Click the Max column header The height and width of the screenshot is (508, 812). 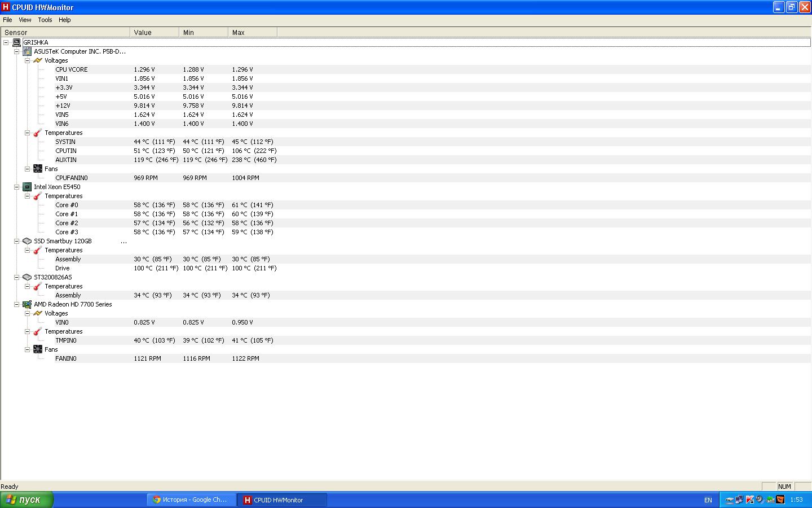coord(253,33)
